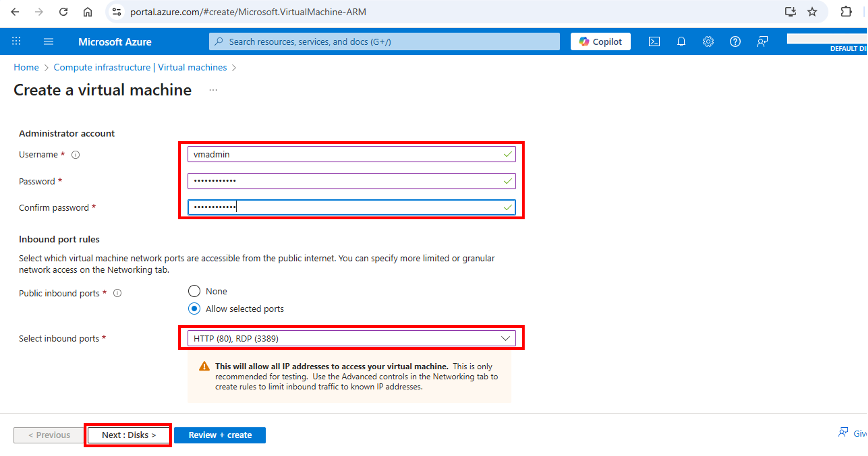Navigate to Home breadcrumb
Screen dimensions: 868x456
(x=26, y=67)
